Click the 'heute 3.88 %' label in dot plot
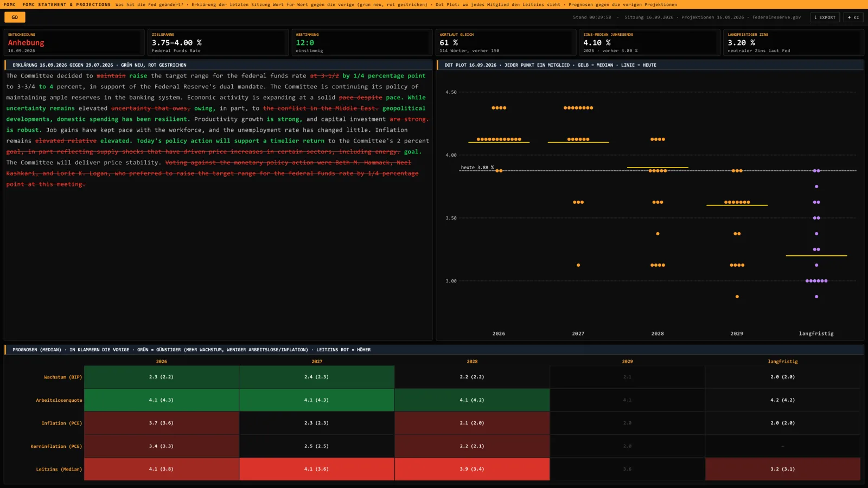The image size is (868, 488). coord(477,168)
